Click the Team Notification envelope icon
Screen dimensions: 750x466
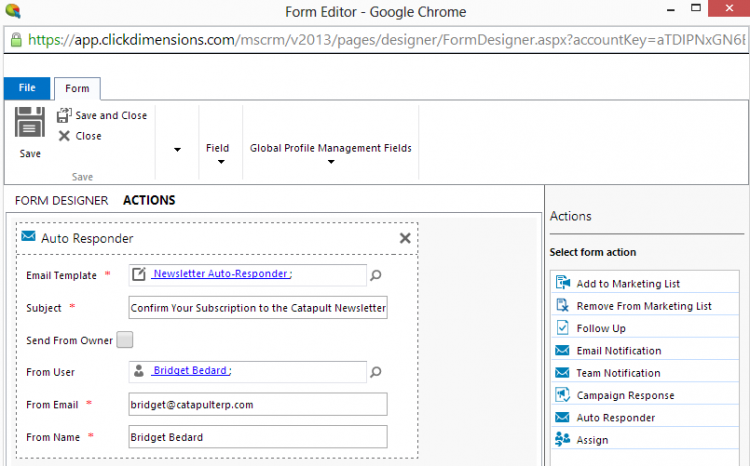pyautogui.click(x=562, y=372)
